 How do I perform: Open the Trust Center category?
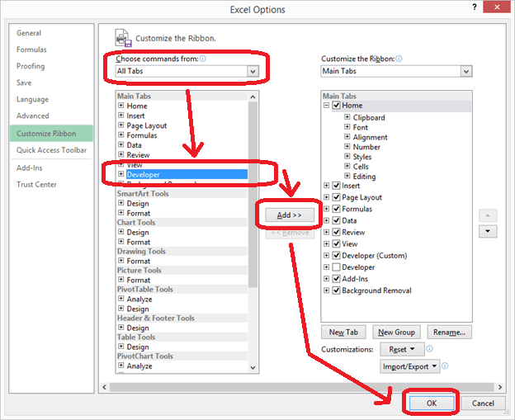click(x=36, y=185)
